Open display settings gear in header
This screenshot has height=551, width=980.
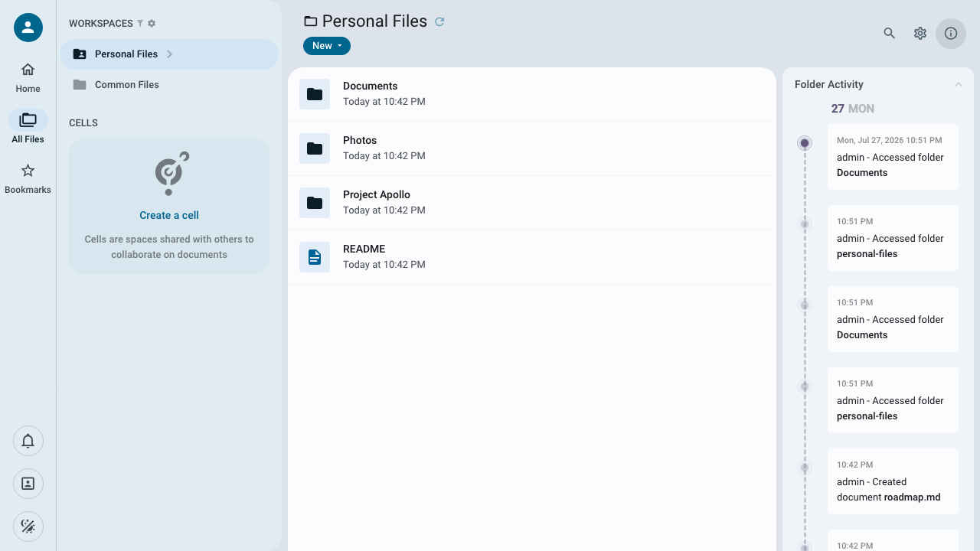coord(920,34)
